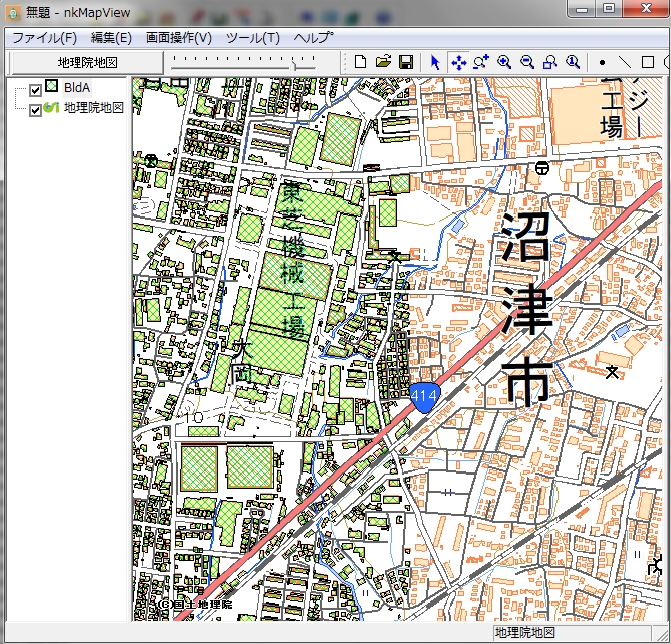
Task: Click the zoom level slider track
Action: (x=240, y=63)
